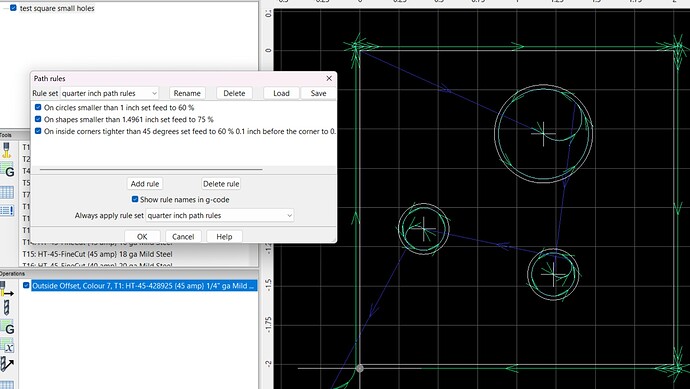Click the T2 tool row in Tools list
The width and height of the screenshot is (690, 389).
click(26, 159)
